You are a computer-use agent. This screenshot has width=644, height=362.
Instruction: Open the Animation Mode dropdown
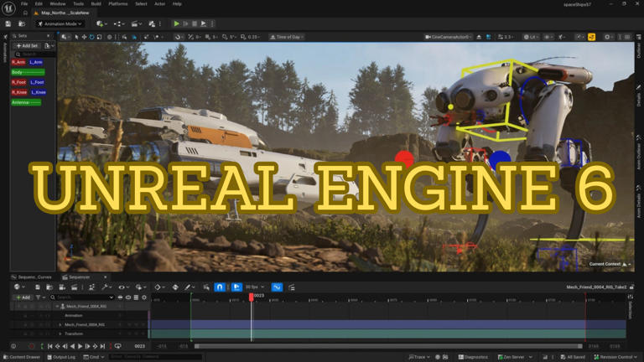coord(60,23)
